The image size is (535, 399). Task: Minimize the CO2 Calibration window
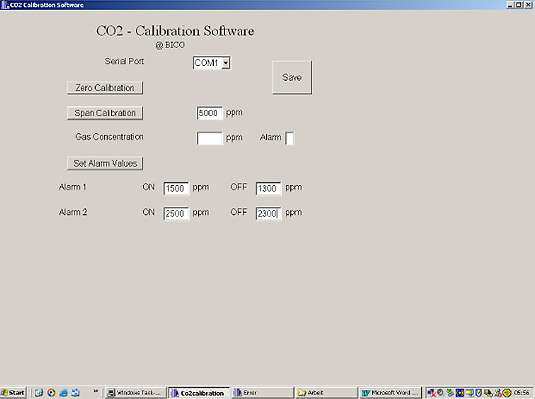[510, 5]
